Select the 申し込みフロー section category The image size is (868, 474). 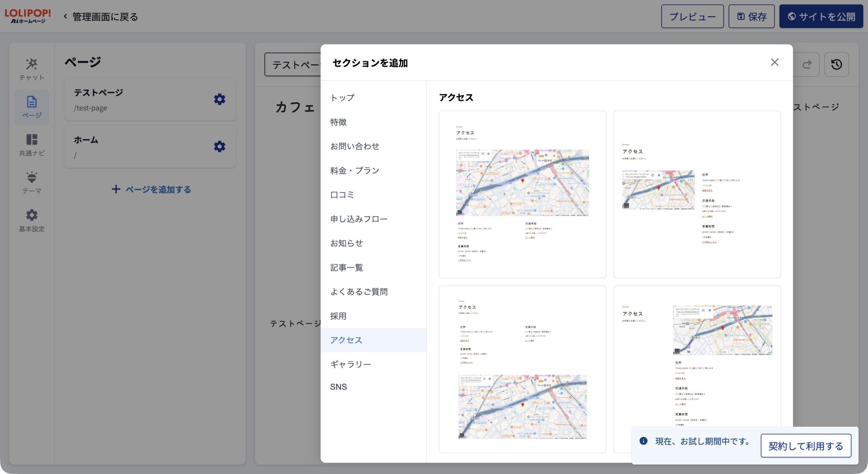pos(373,219)
